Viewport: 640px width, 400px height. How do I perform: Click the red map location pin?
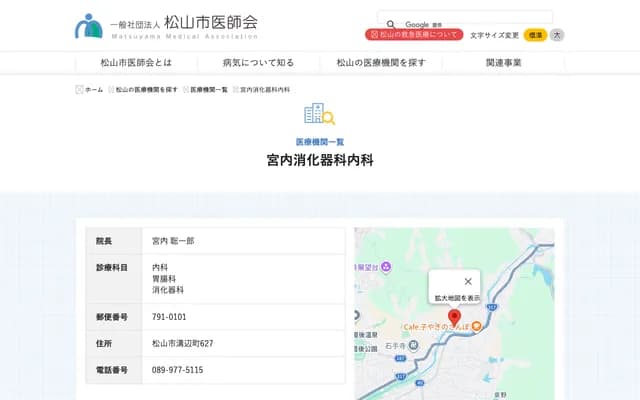[x=454, y=317]
